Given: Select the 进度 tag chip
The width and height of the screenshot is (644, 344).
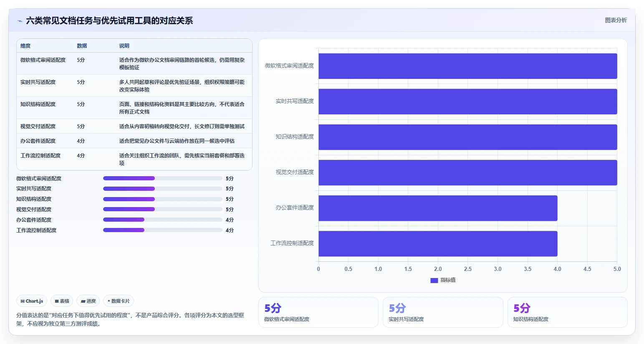Looking at the screenshot, I should click(88, 301).
